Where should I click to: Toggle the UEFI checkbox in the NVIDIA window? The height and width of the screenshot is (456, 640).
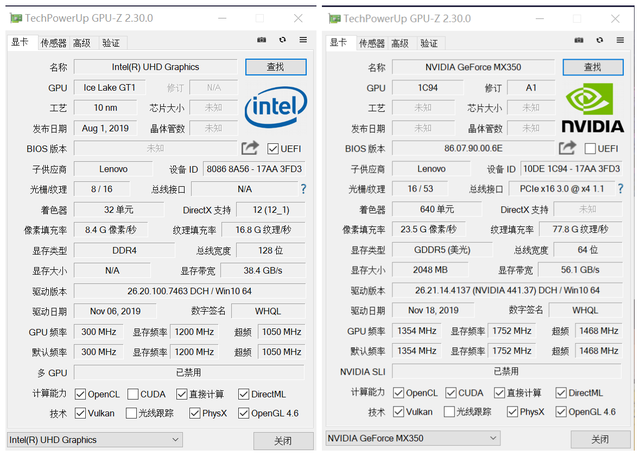tap(590, 149)
